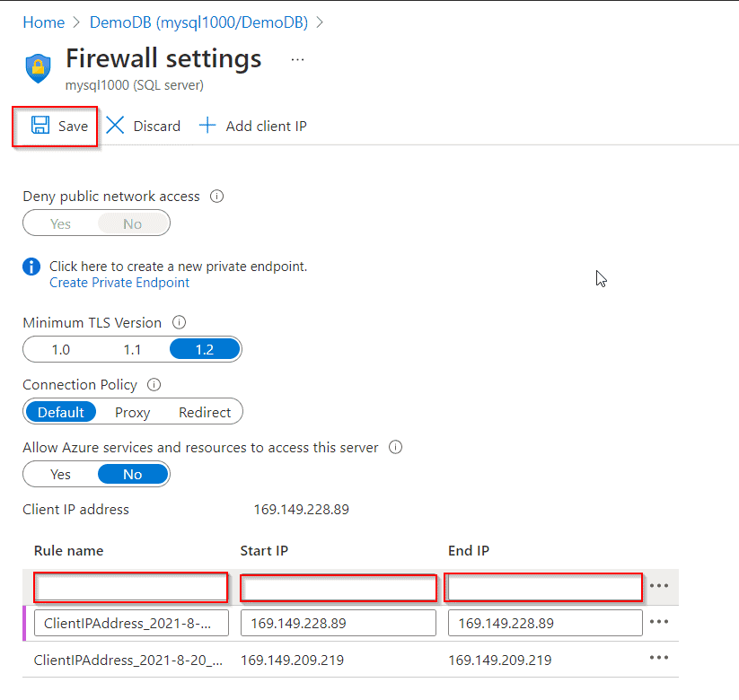
Task: Set Deny public network access to Yes
Action: click(60, 223)
